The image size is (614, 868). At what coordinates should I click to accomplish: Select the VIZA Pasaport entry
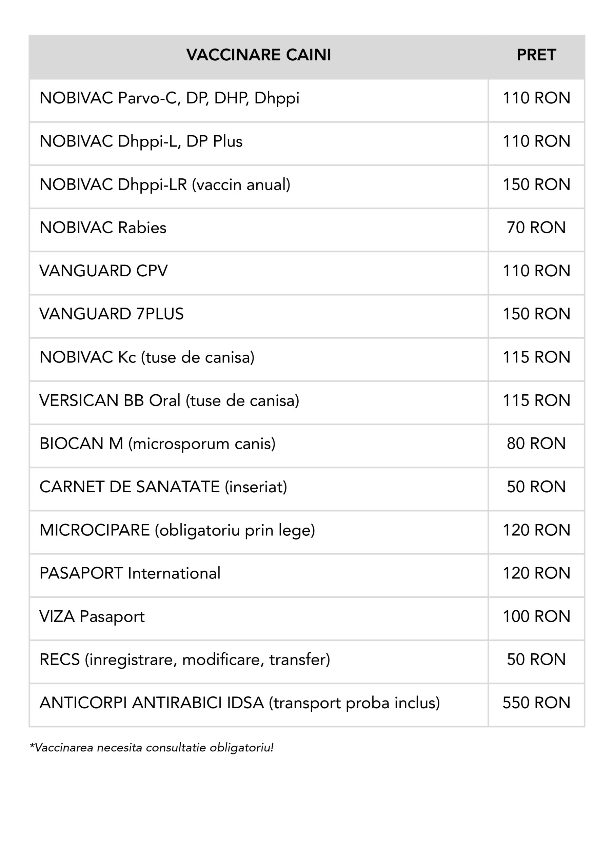92,617
